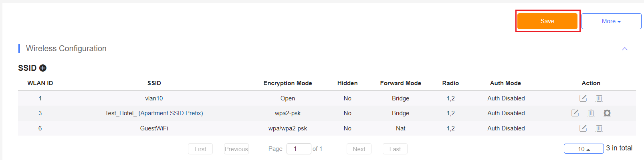Go to the First page

point(200,149)
